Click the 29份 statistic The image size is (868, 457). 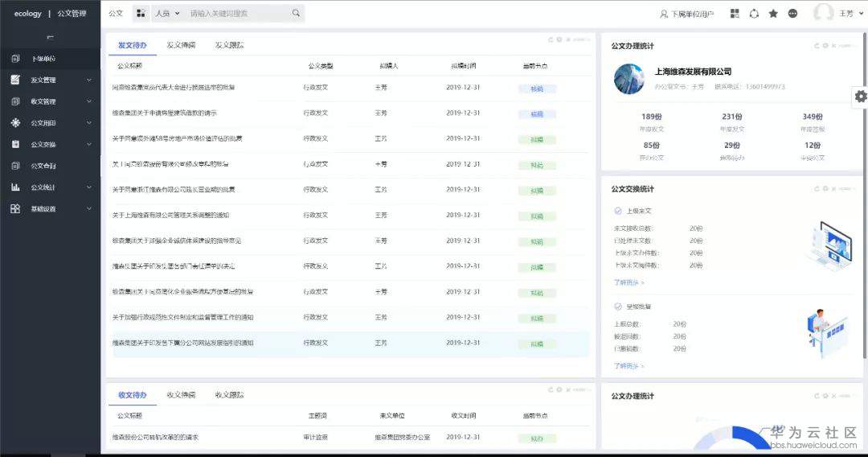point(732,145)
